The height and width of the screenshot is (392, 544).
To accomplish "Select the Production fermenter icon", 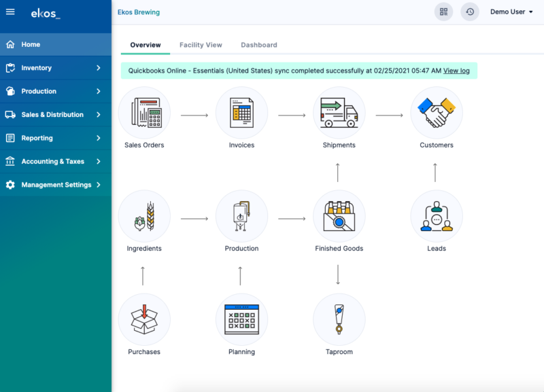I will click(x=241, y=216).
